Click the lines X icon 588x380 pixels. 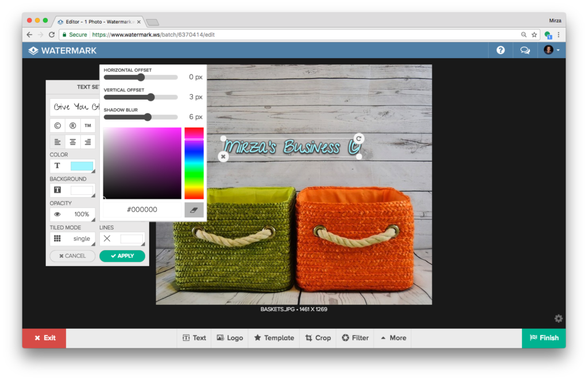click(107, 239)
